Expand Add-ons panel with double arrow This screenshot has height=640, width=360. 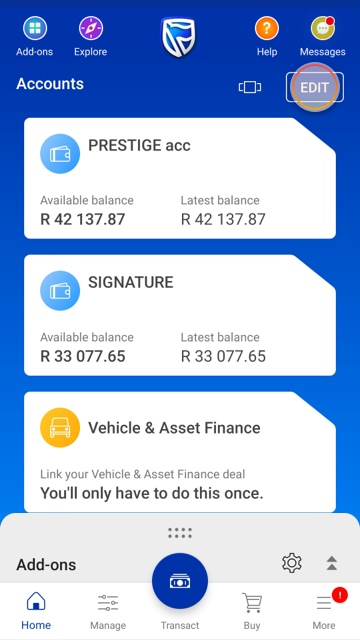(332, 563)
